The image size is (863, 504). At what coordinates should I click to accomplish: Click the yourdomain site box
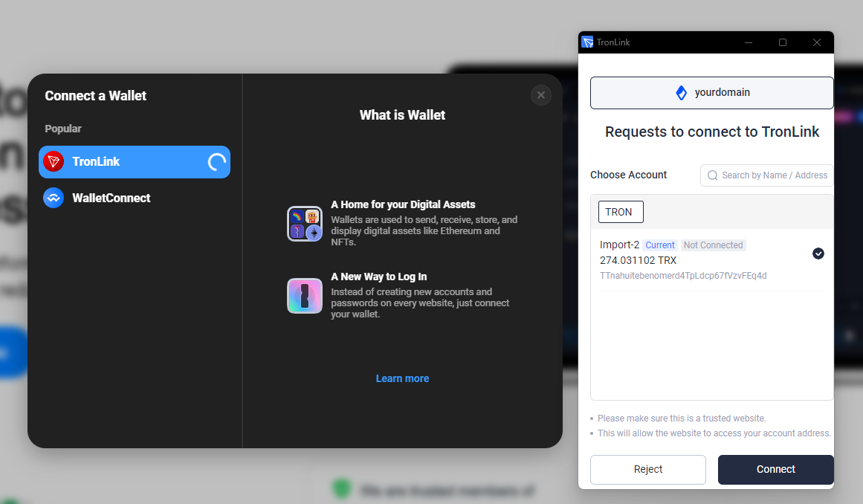tap(711, 93)
